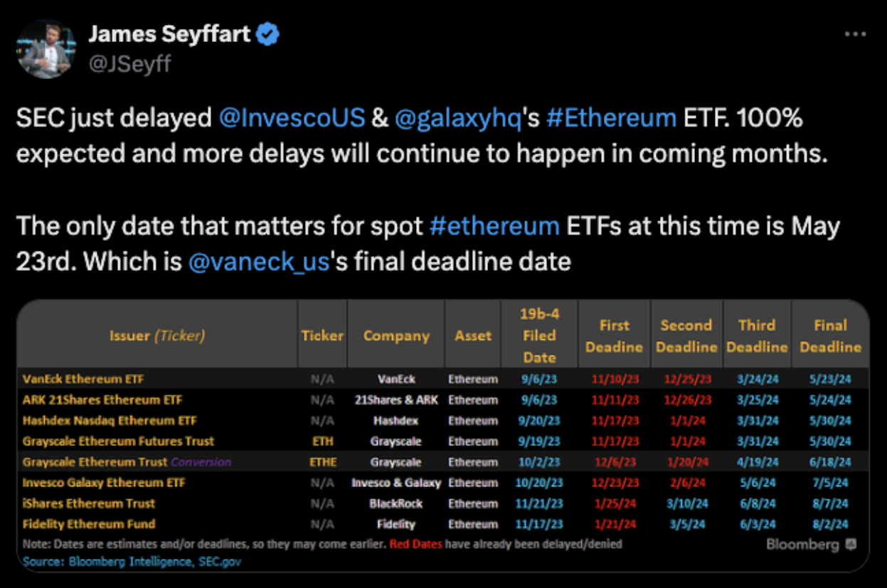Click the James Seyffart display name
This screenshot has height=588, width=887.
pyautogui.click(x=169, y=33)
